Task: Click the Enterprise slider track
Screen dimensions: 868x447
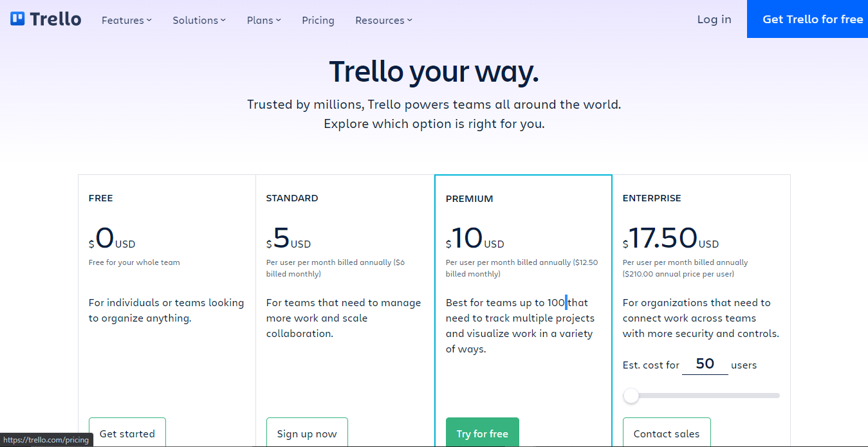Action: click(x=701, y=396)
